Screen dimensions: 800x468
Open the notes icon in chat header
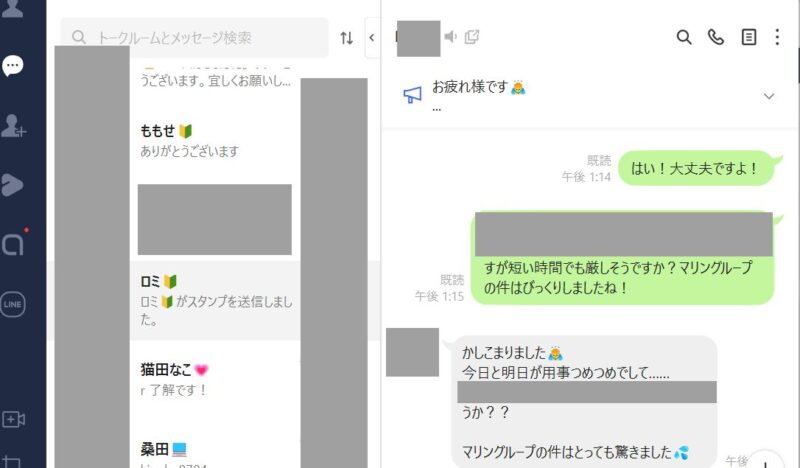pos(748,37)
